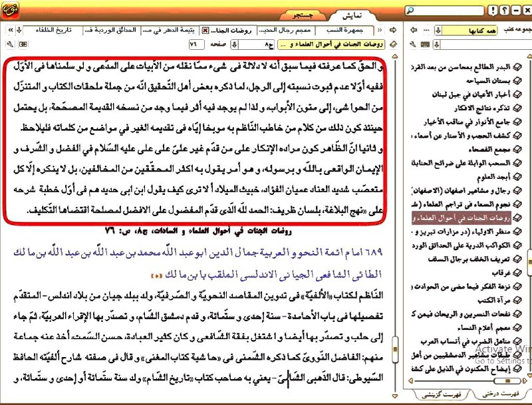Open the جمهرة النسب document tab
532x405 pixels.
coord(344,31)
